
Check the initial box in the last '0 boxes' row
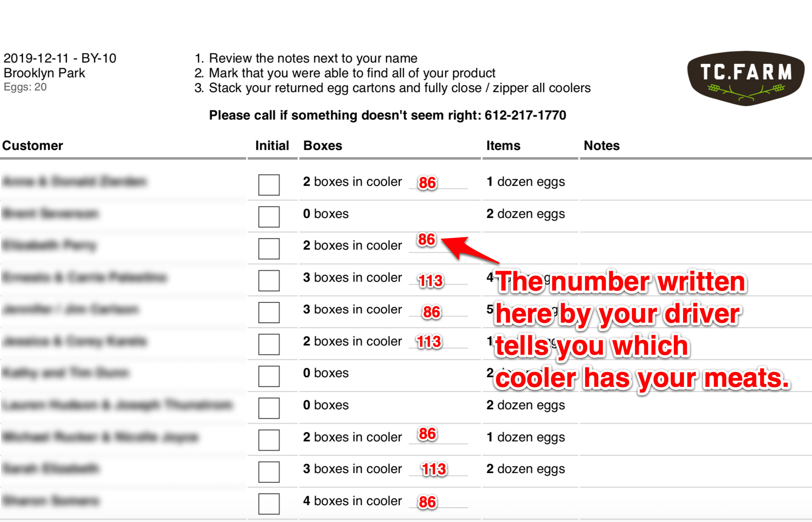tap(269, 408)
